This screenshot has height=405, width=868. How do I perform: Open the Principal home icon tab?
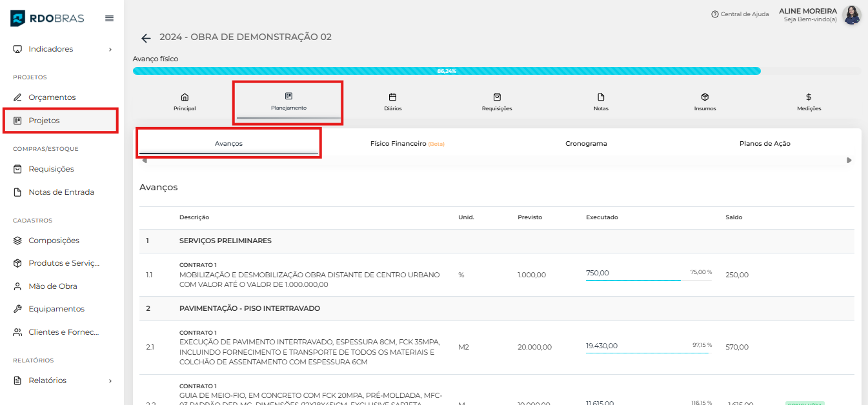pos(185,102)
